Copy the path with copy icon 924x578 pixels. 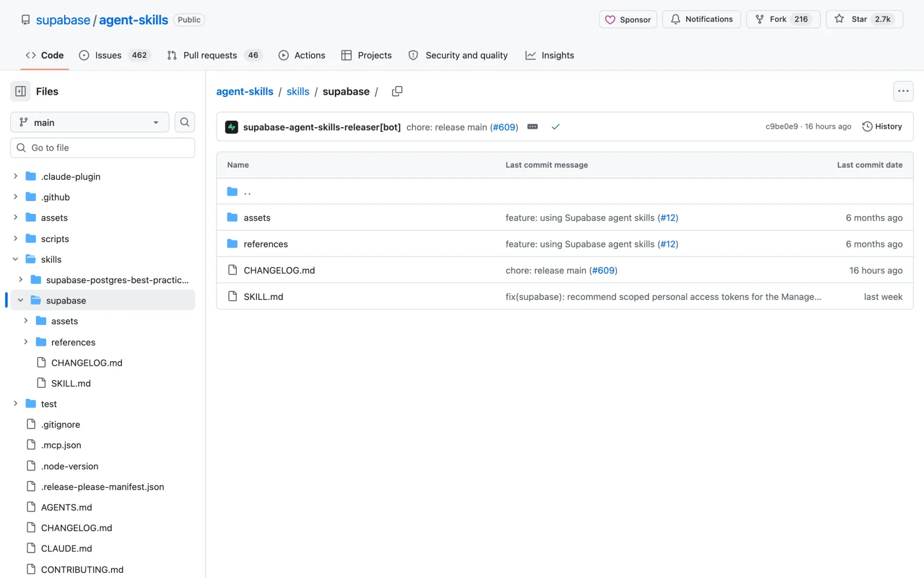tap(397, 91)
